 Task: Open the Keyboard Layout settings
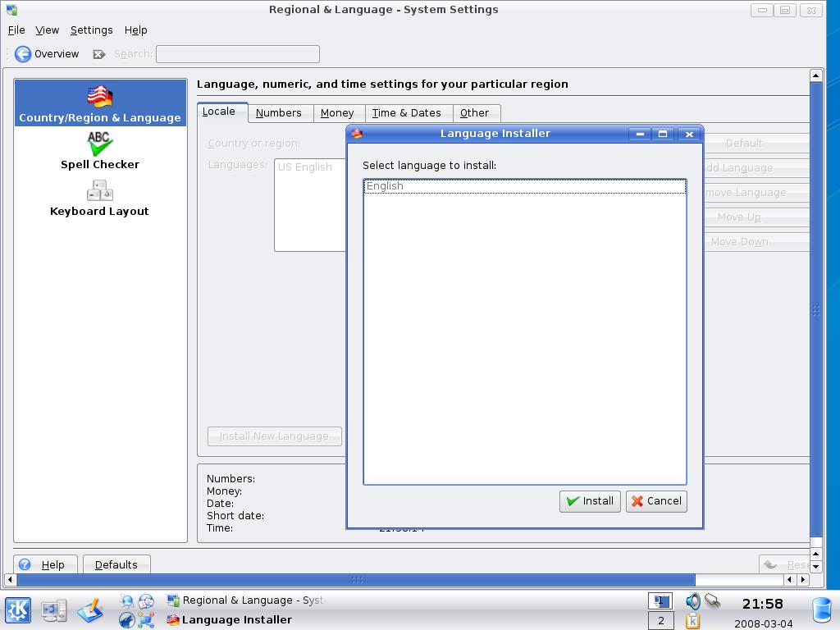click(100, 198)
